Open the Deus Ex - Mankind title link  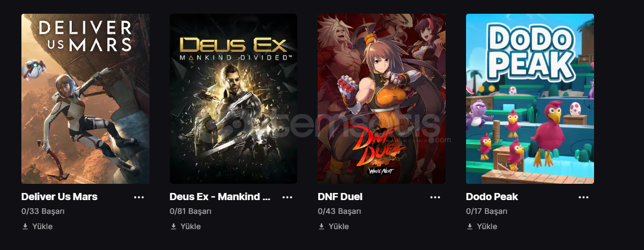tap(220, 197)
